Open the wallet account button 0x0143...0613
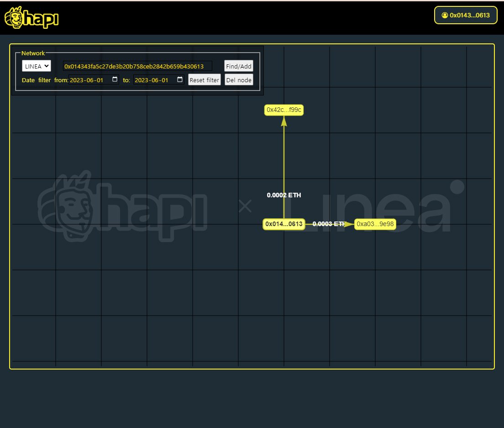The image size is (504, 428). tap(466, 15)
